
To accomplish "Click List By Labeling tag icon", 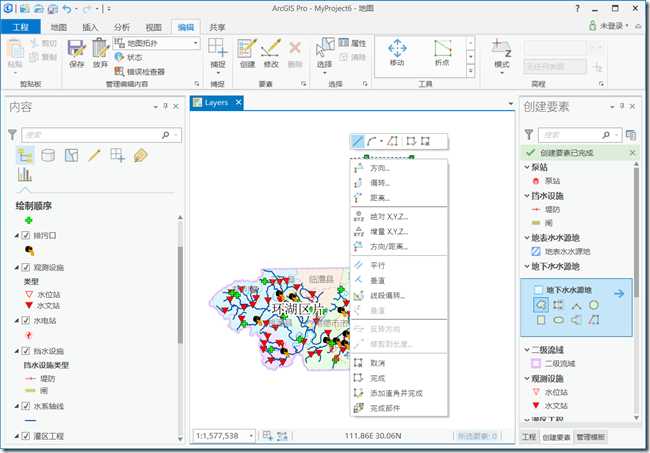I will click(141, 155).
